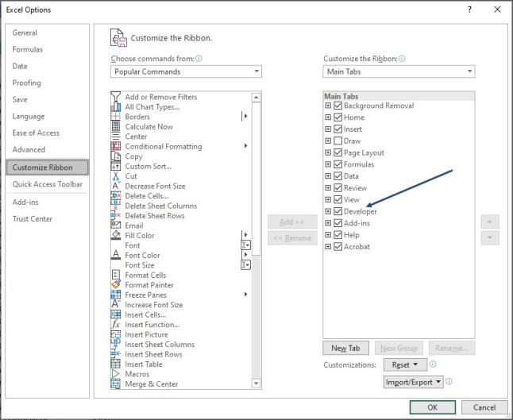Viewport: 513px width, 420px height.
Task: Open the Customize the Ribbon Main Tabs dropdown
Action: point(399,71)
